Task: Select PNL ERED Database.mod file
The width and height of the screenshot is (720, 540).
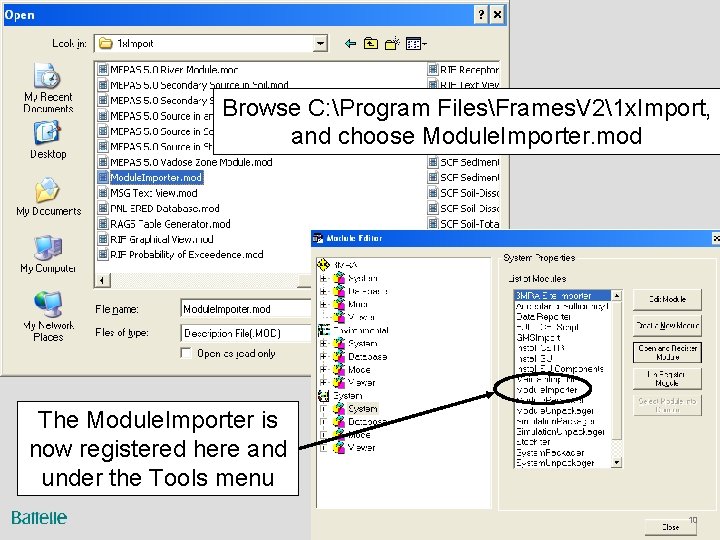Action: coord(165,208)
